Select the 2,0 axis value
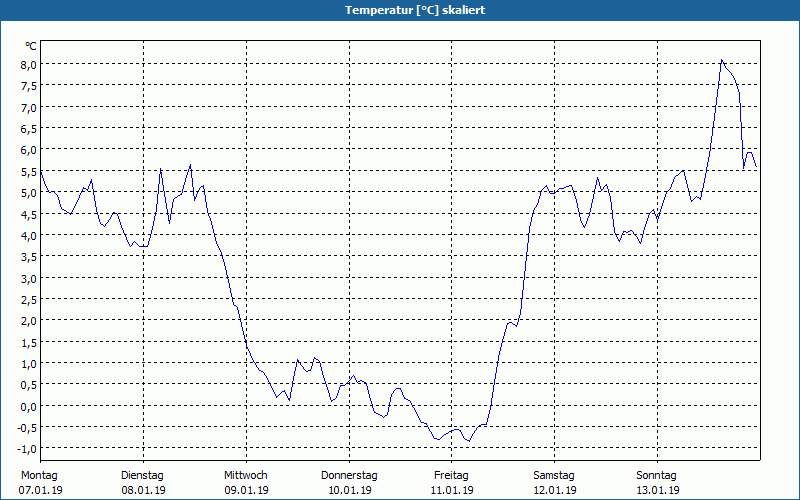800x500 pixels. [x=29, y=321]
